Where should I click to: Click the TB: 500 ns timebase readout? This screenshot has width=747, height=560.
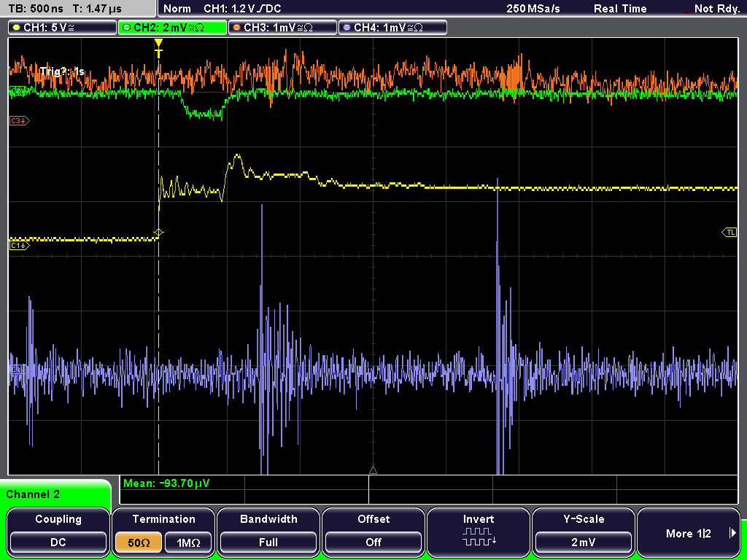click(36, 9)
